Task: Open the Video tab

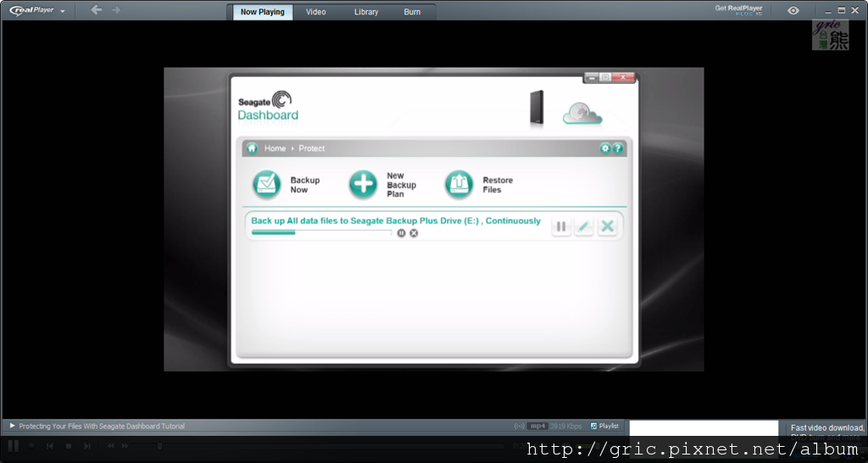Action: point(316,12)
